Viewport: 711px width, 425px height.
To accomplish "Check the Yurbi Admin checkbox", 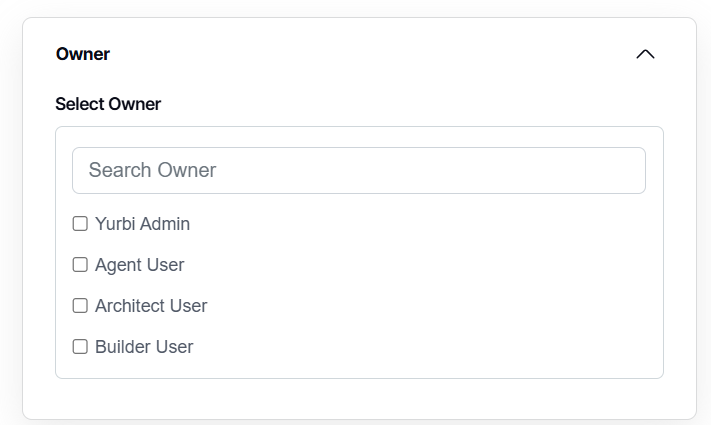I will [x=80, y=224].
